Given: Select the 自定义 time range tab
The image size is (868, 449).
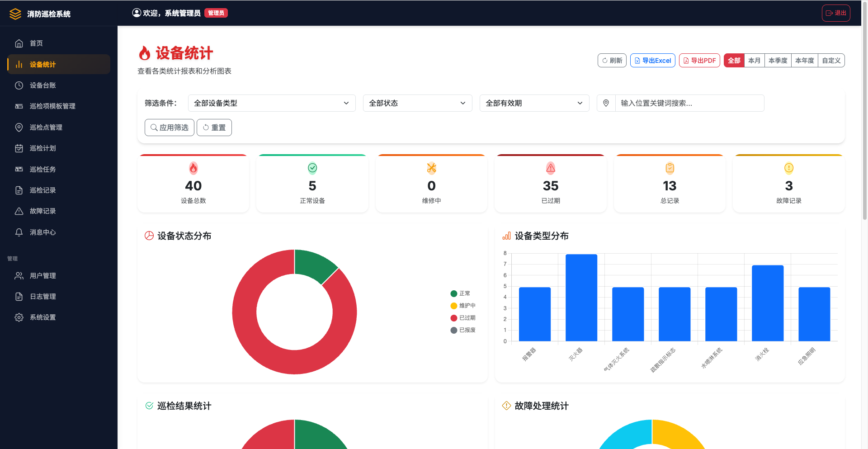Looking at the screenshot, I should [x=831, y=61].
